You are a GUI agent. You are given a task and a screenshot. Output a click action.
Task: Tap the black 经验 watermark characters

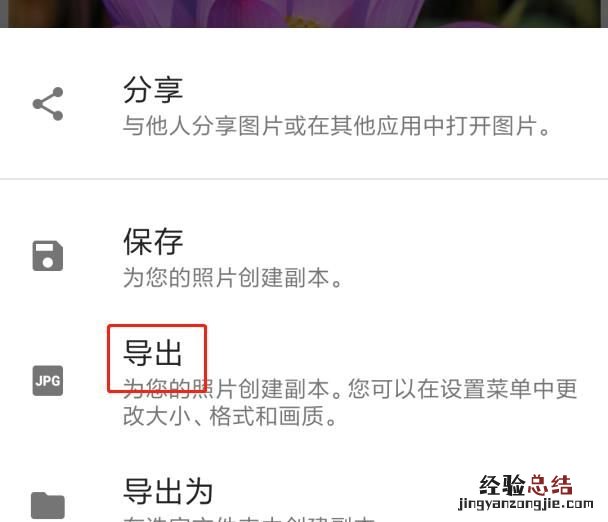502,485
